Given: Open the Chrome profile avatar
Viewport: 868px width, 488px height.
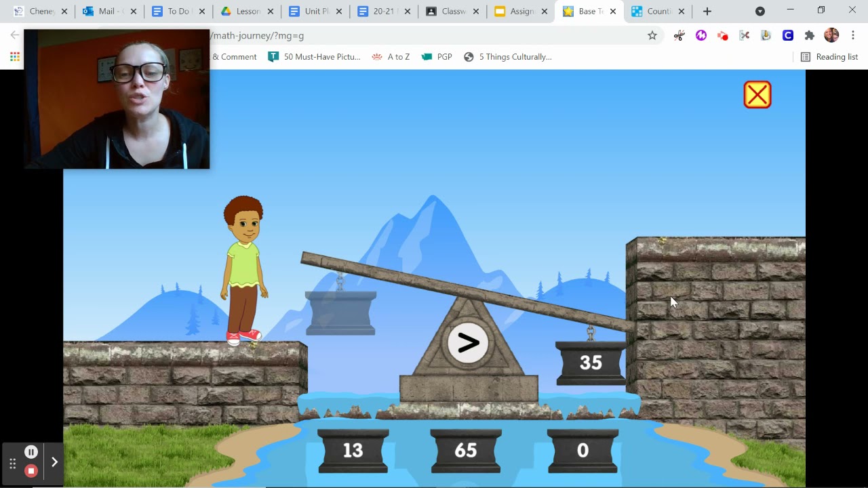Looking at the screenshot, I should tap(831, 35).
